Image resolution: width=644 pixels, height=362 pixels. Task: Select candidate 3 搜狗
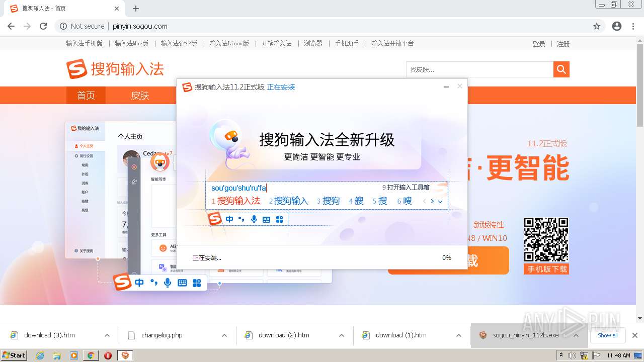(x=329, y=201)
